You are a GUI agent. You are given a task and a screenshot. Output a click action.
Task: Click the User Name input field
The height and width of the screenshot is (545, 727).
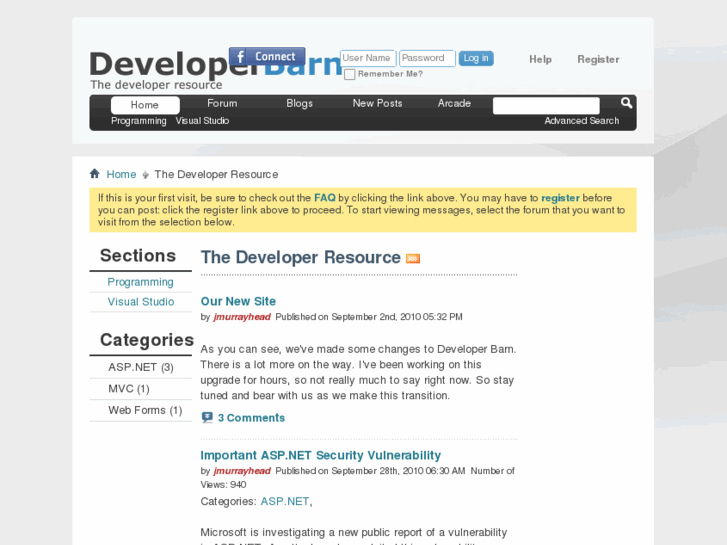[x=368, y=58]
